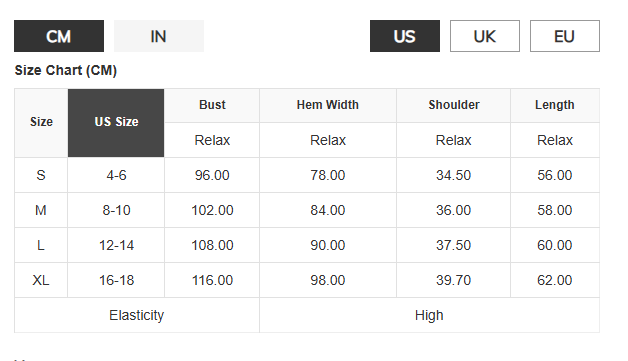Click the Size column header

tap(41, 123)
